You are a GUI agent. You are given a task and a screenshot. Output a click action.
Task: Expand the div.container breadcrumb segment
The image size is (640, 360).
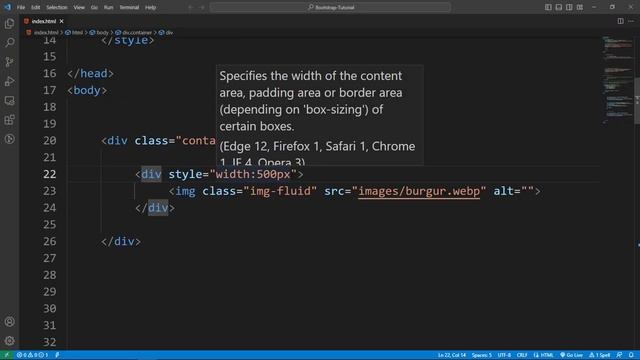pos(133,33)
